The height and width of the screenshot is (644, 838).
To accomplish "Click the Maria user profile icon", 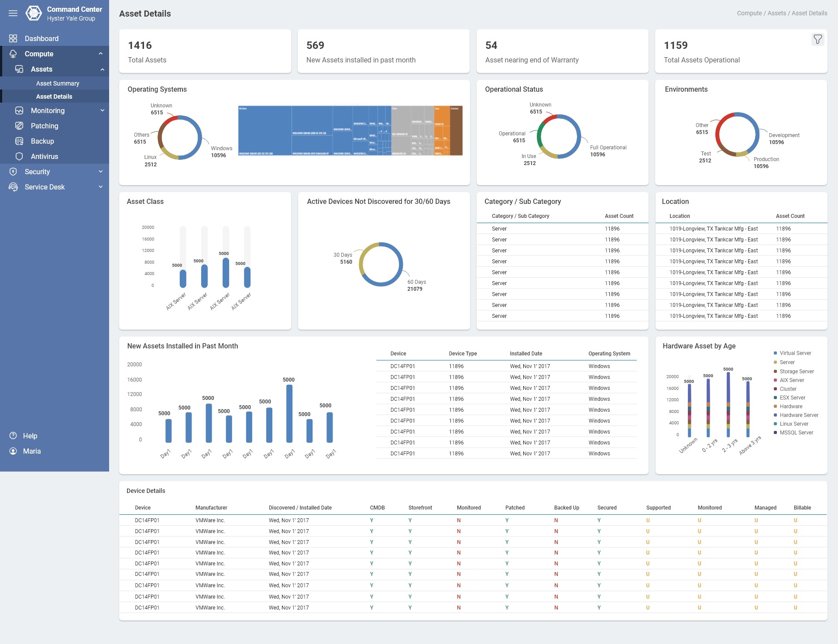I will (13, 451).
